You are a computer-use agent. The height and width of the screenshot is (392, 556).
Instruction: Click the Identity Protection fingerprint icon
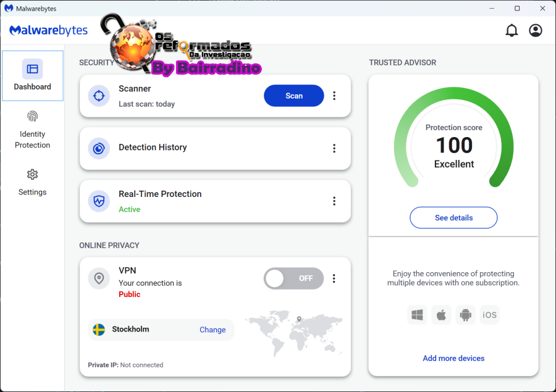point(32,116)
